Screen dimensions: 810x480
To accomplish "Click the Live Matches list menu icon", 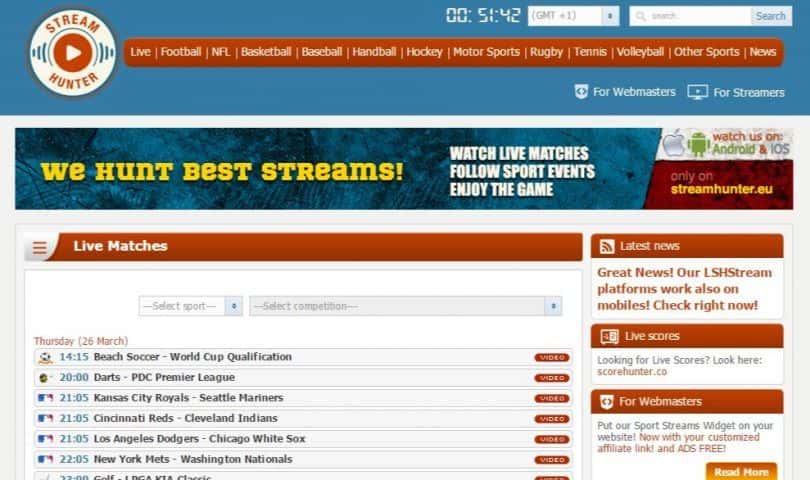I will tap(40, 248).
